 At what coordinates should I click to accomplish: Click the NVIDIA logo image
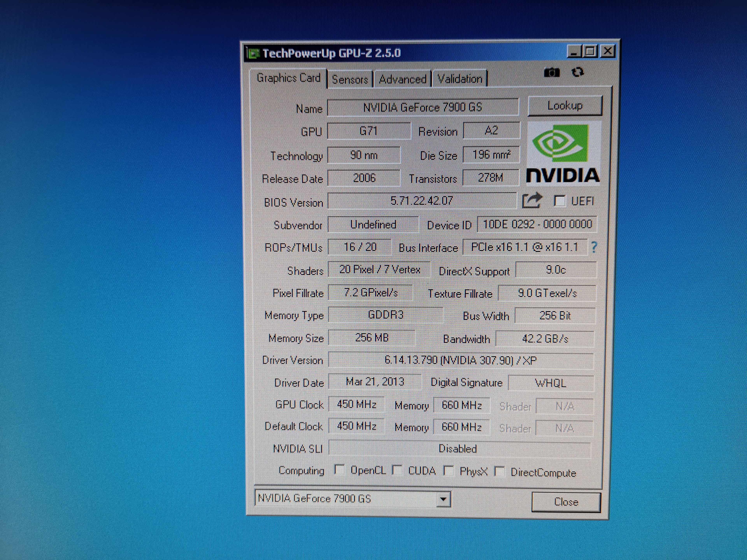[563, 153]
